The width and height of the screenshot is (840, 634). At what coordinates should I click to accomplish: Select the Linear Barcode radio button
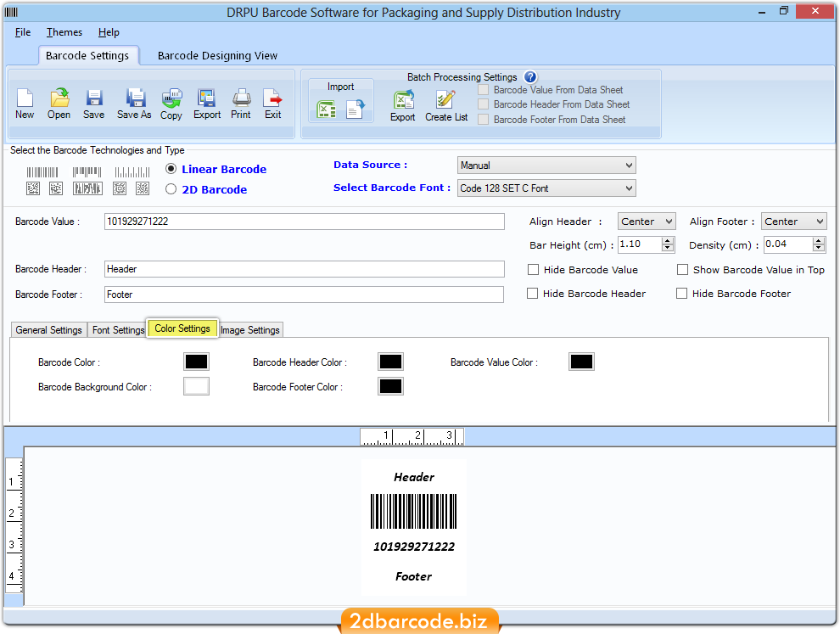point(171,169)
